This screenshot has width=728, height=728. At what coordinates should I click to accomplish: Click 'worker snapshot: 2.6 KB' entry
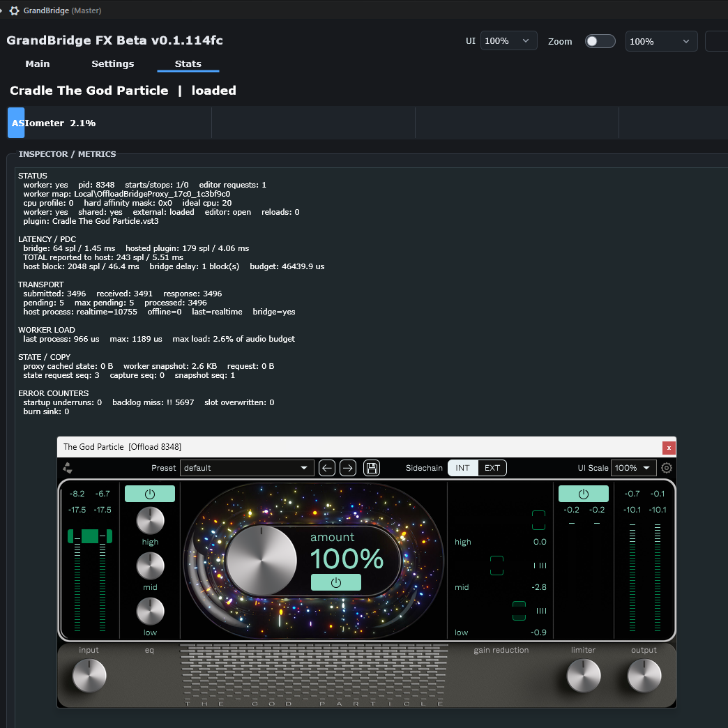tap(170, 366)
